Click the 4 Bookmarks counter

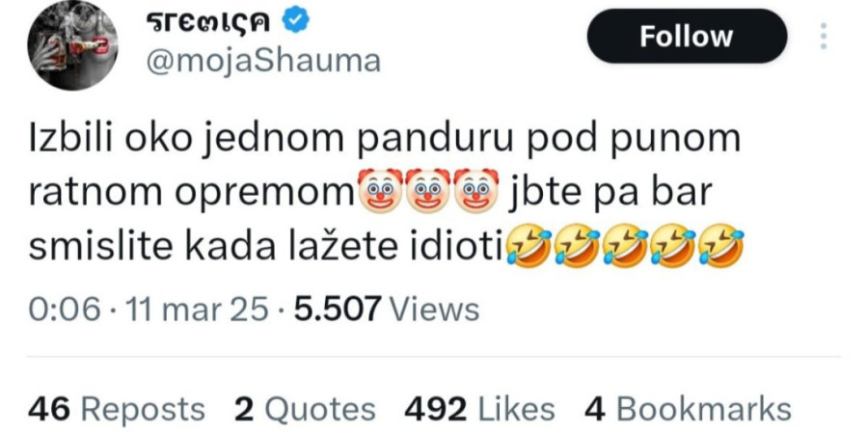[688, 410]
